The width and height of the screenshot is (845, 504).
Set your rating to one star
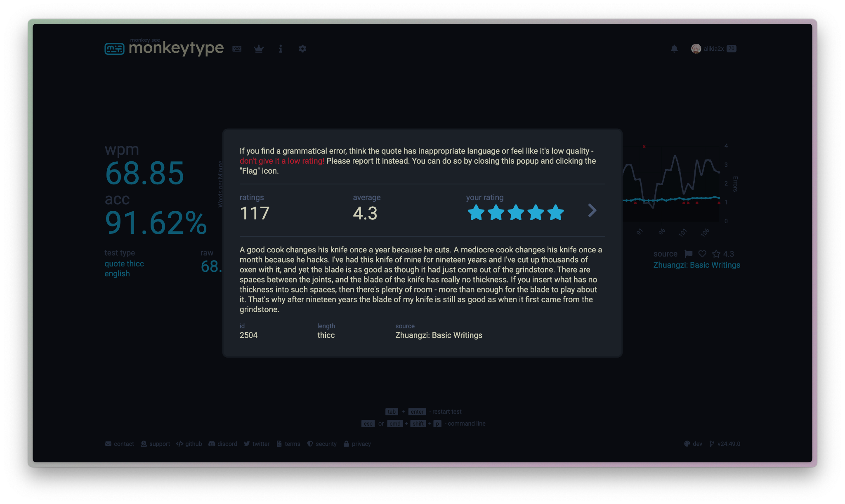click(476, 213)
